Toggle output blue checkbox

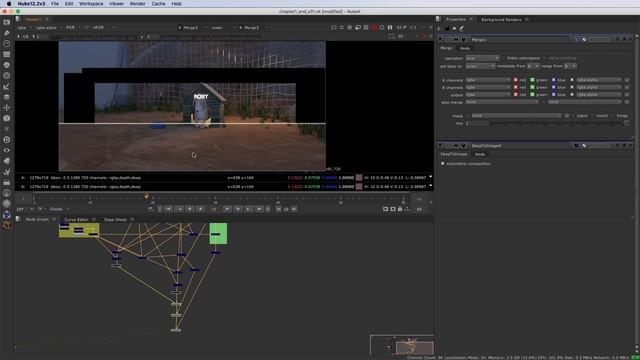click(x=553, y=94)
